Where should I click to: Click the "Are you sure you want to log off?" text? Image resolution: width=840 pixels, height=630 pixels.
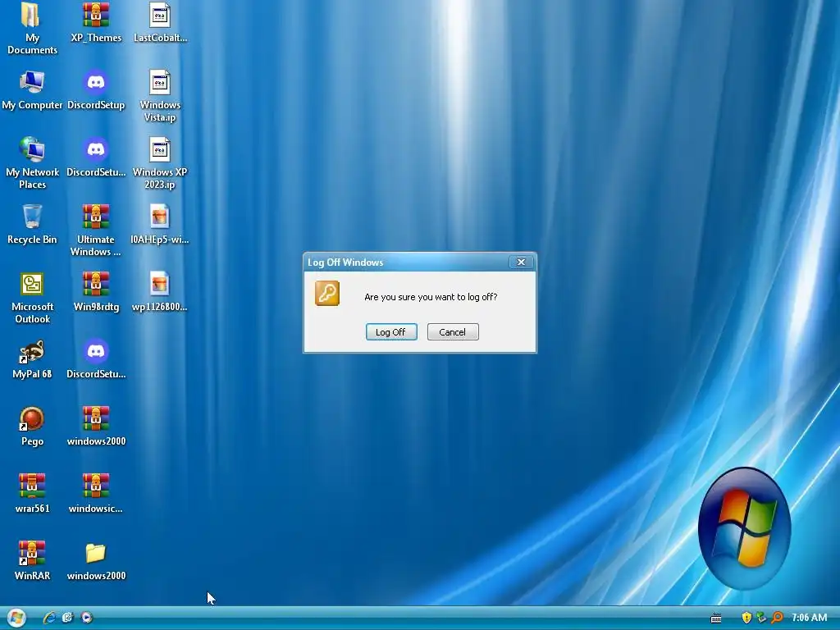pyautogui.click(x=431, y=297)
